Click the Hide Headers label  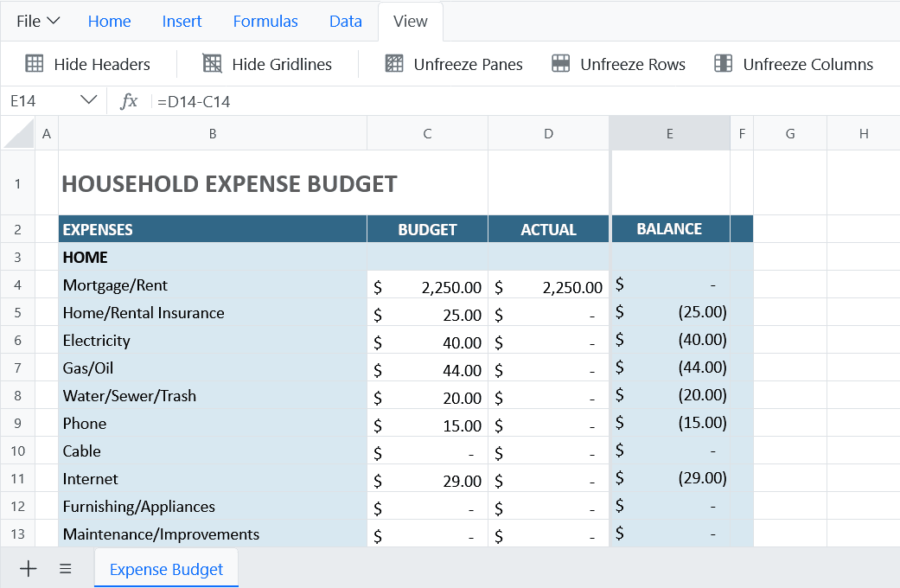pyautogui.click(x=102, y=64)
